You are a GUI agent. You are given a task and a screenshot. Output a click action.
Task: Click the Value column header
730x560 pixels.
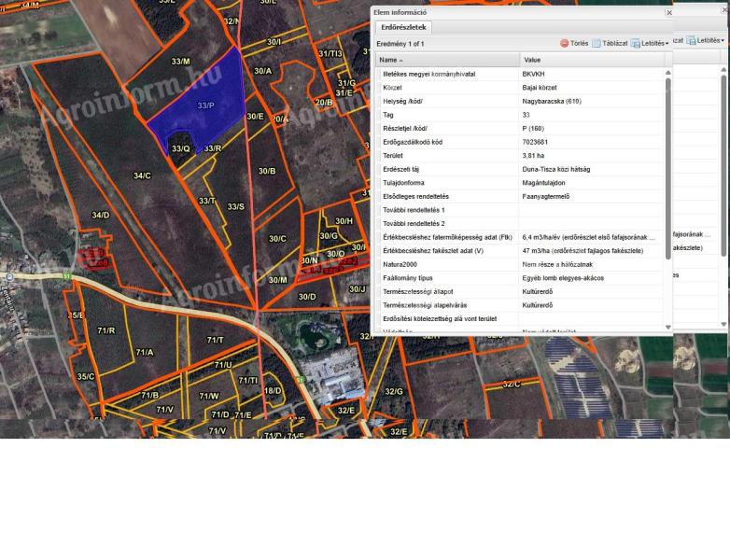593,60
